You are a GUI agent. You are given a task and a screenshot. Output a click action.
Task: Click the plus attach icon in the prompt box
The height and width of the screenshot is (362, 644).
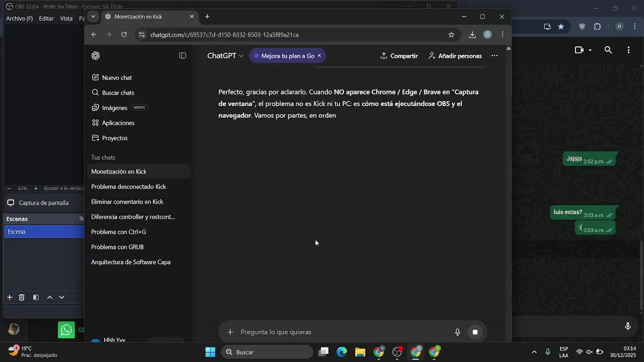pyautogui.click(x=230, y=332)
